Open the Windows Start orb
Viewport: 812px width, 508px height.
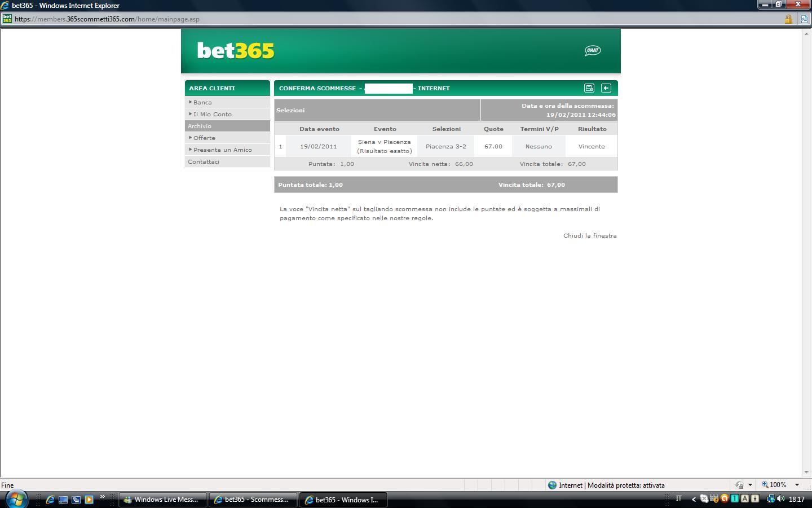16,500
